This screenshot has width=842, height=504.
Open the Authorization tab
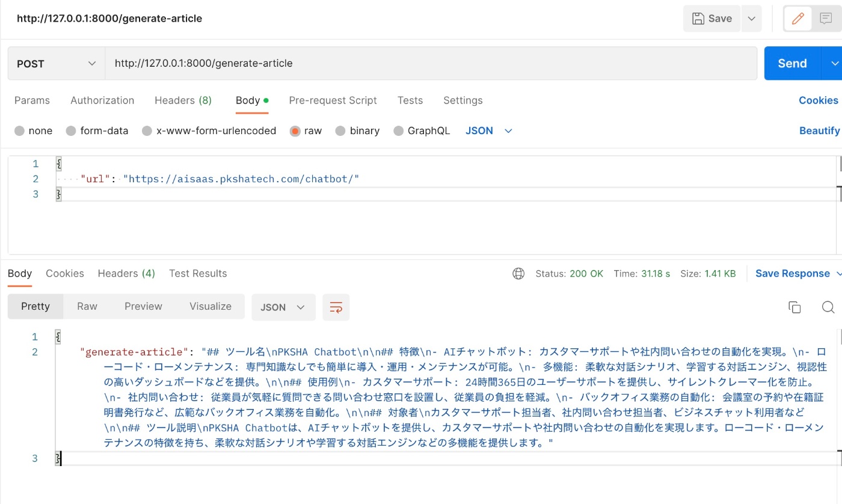(x=102, y=100)
